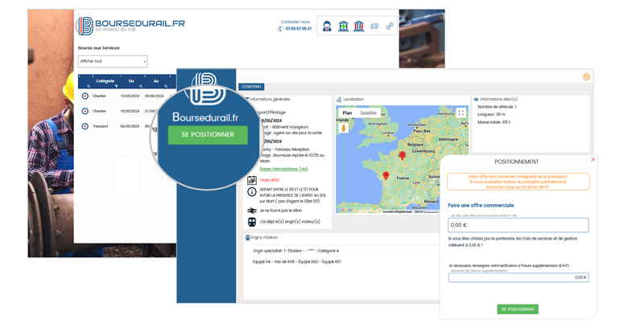Click the phone number 03.66.62.98.47
Image resolution: width=644 pixels, height=332 pixels.
click(x=299, y=29)
